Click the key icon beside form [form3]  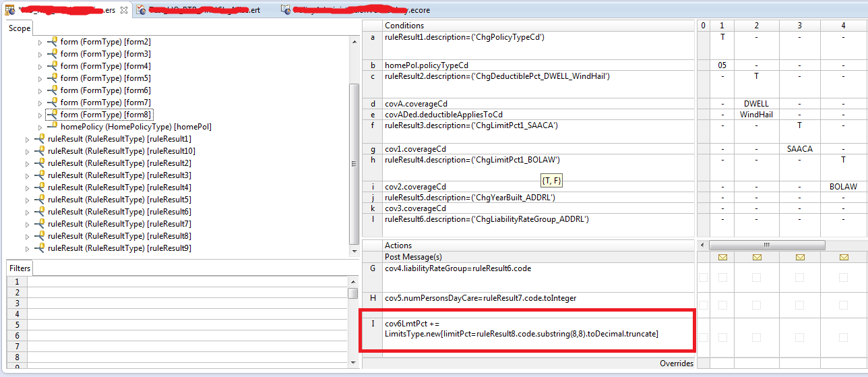pyautogui.click(x=52, y=54)
